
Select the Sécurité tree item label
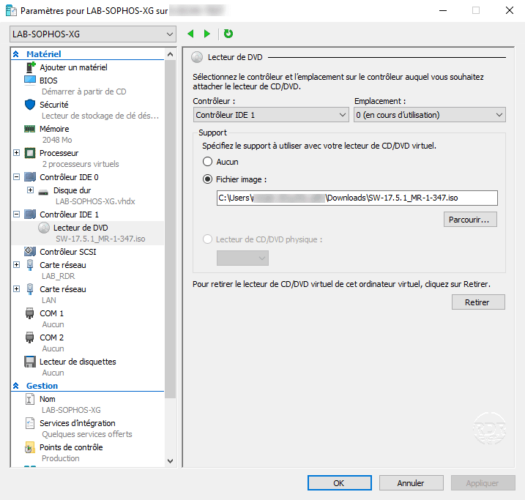[54, 104]
